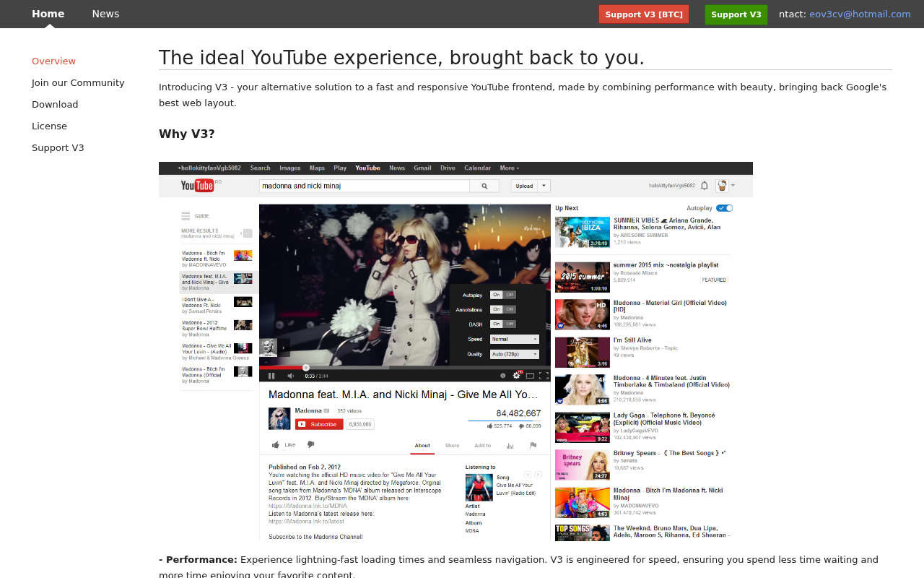This screenshot has height=578, width=924.
Task: Open the player settings gear icon
Action: coord(517,376)
